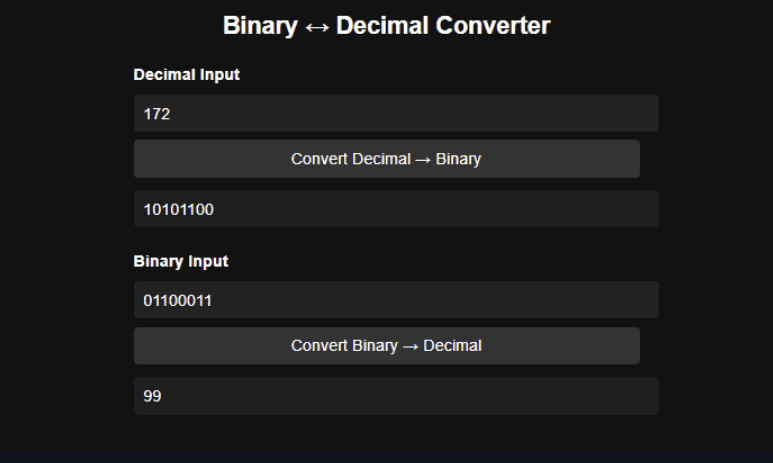
Task: Click the Binary ↔ Decimal Converter heading
Action: [x=386, y=27]
